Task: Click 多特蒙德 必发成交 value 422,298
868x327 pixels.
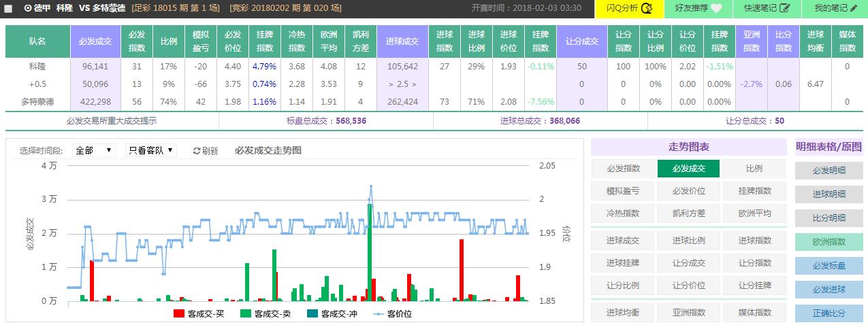Action: pyautogui.click(x=95, y=102)
